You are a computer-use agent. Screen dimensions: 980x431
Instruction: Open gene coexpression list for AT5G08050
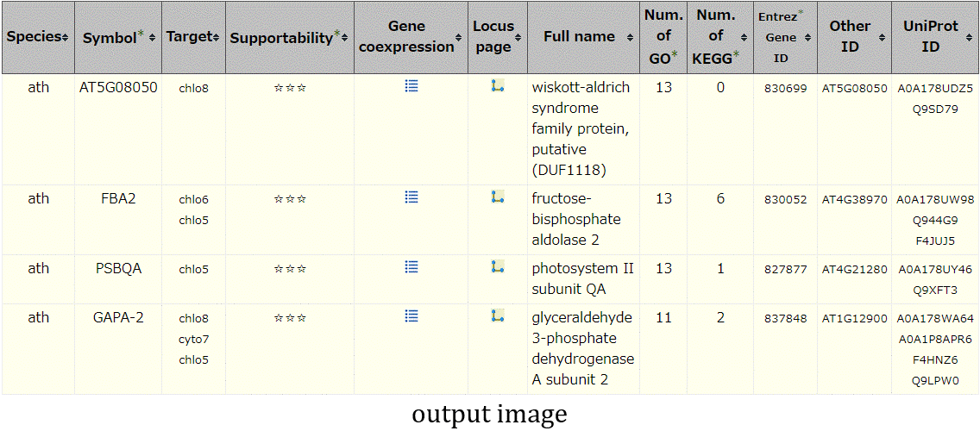411,86
